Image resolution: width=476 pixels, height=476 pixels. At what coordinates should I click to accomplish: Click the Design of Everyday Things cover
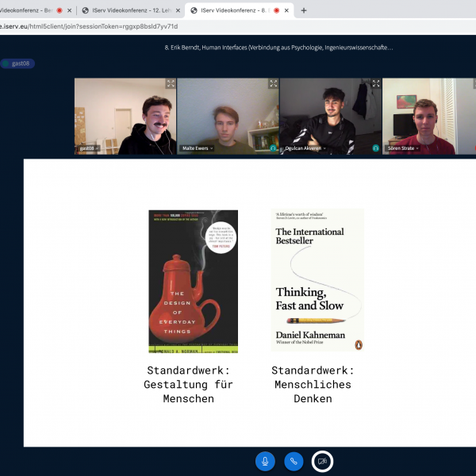click(x=193, y=282)
